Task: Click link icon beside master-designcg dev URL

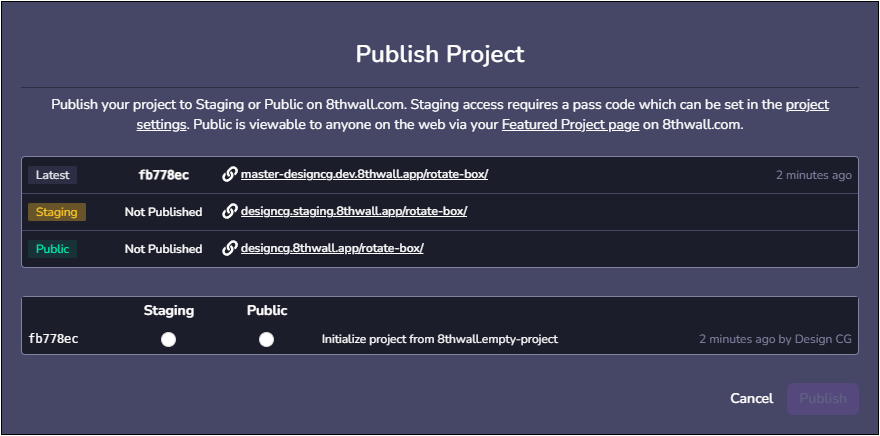Action: [x=230, y=174]
